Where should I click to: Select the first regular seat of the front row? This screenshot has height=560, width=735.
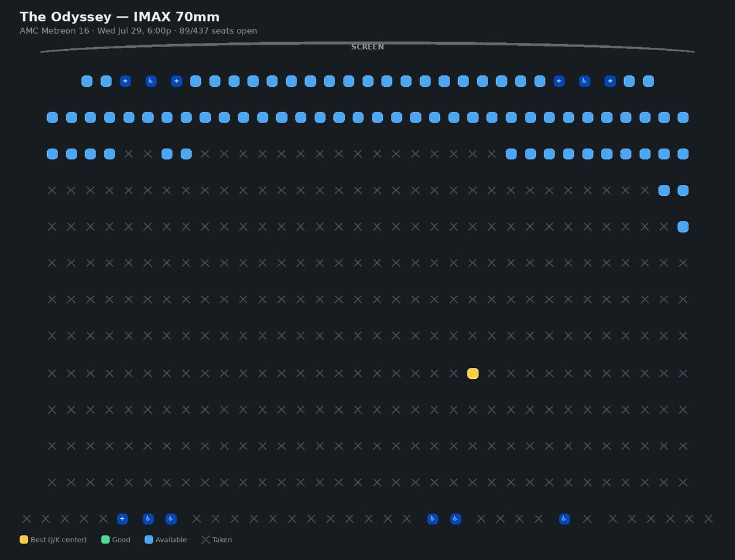[87, 81]
